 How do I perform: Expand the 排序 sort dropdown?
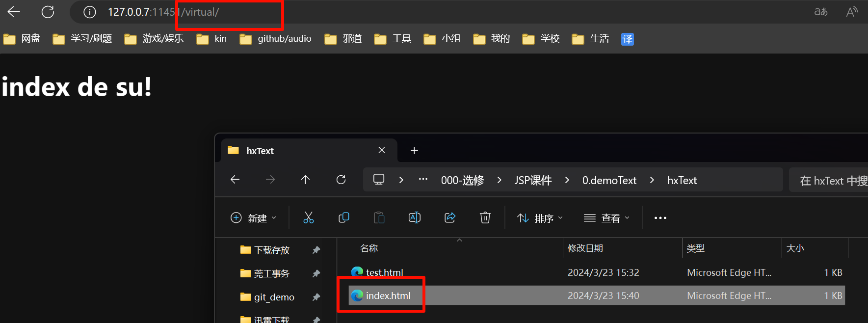pos(540,218)
